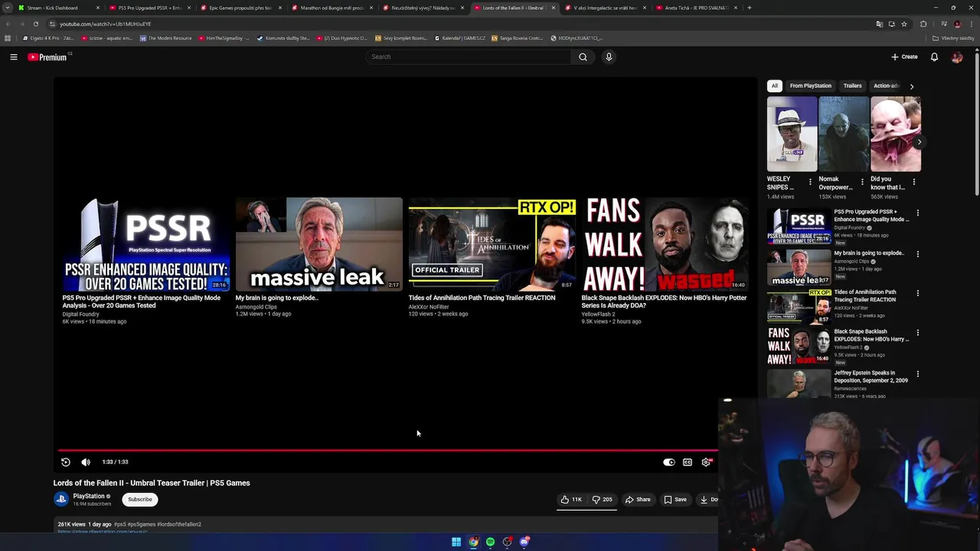
Task: Click the red video progress bar
Action: click(x=387, y=451)
